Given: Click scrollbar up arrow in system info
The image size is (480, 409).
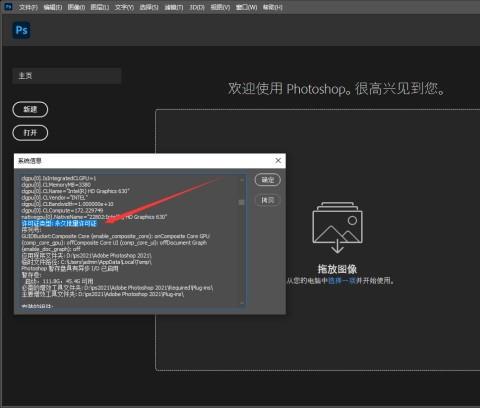Looking at the screenshot, I should pyautogui.click(x=242, y=179).
